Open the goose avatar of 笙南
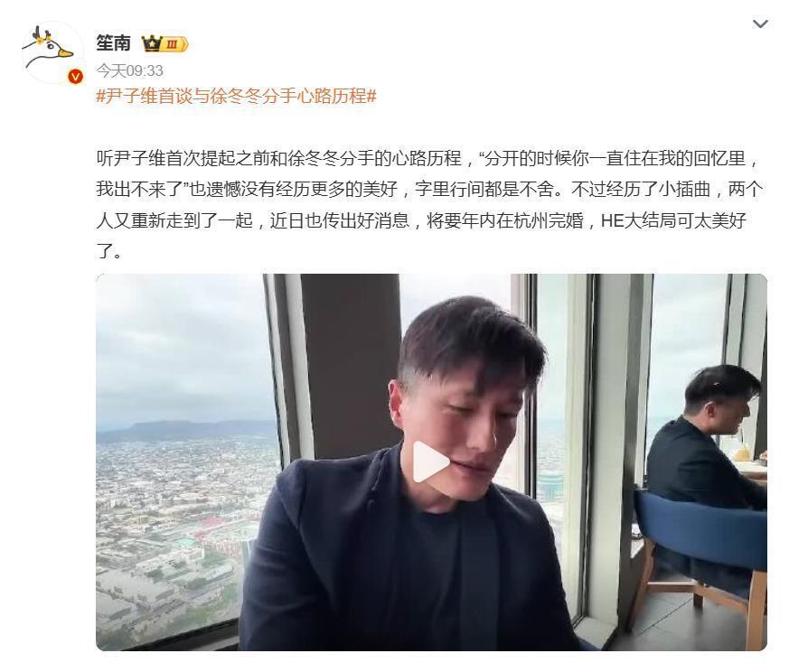 [52, 52]
